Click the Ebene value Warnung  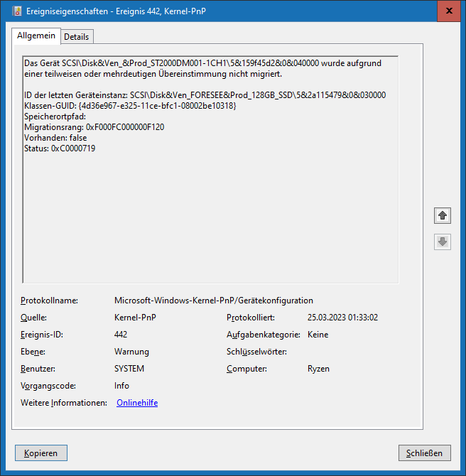pyautogui.click(x=131, y=352)
